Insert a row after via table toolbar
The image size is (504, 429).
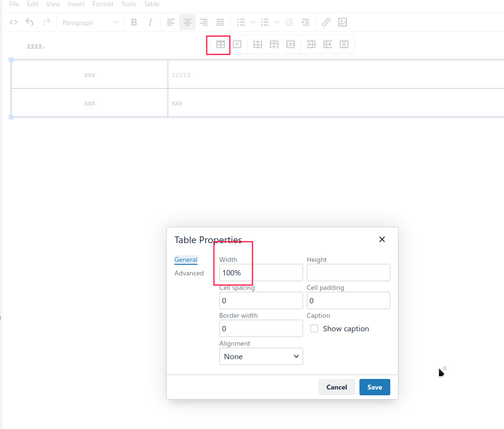click(274, 44)
